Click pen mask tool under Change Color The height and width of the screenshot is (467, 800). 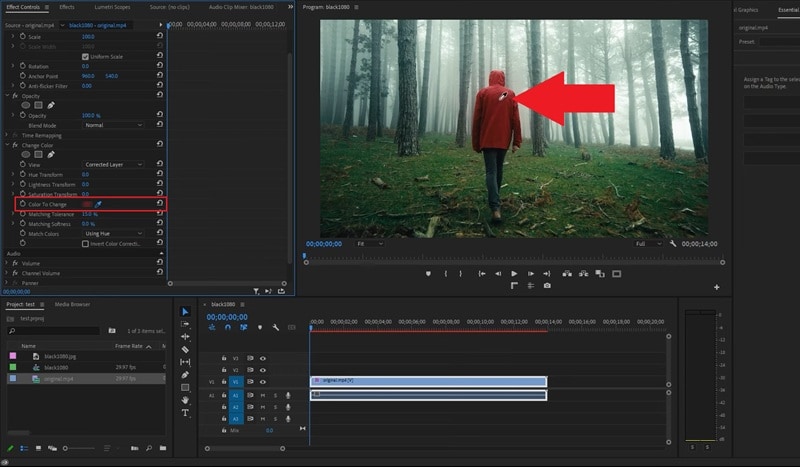pos(51,155)
